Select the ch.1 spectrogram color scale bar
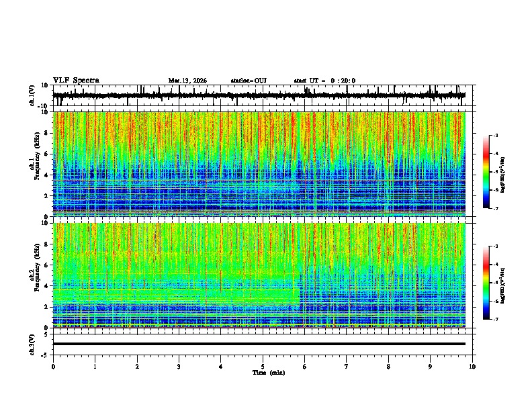 pyautogui.click(x=486, y=172)
